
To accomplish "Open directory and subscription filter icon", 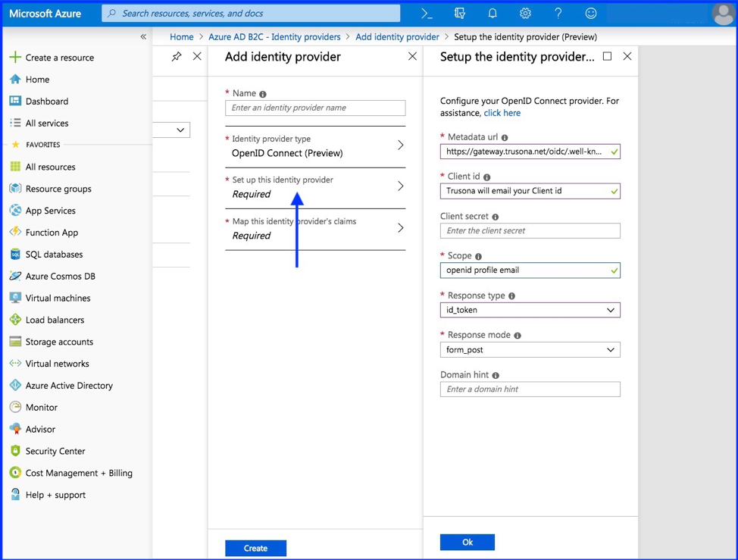I will 459,14.
